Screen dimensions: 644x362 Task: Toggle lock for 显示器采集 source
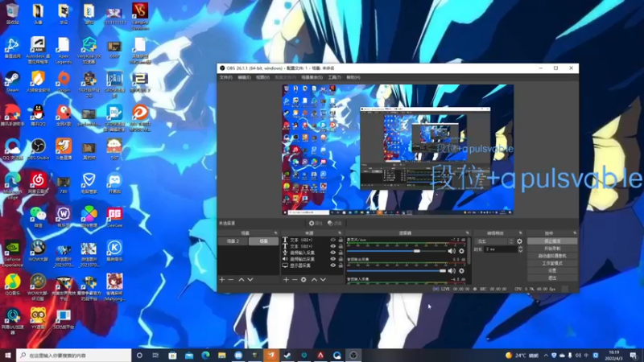coord(341,265)
